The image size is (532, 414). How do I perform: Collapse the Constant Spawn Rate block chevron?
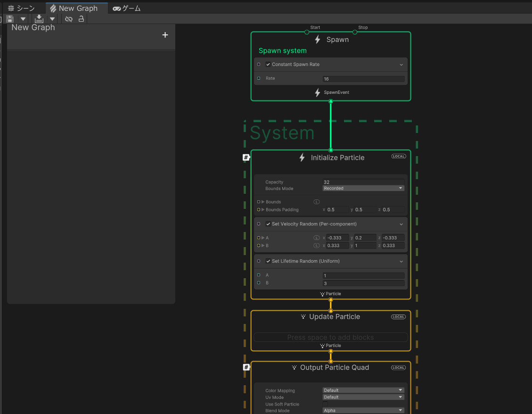401,65
